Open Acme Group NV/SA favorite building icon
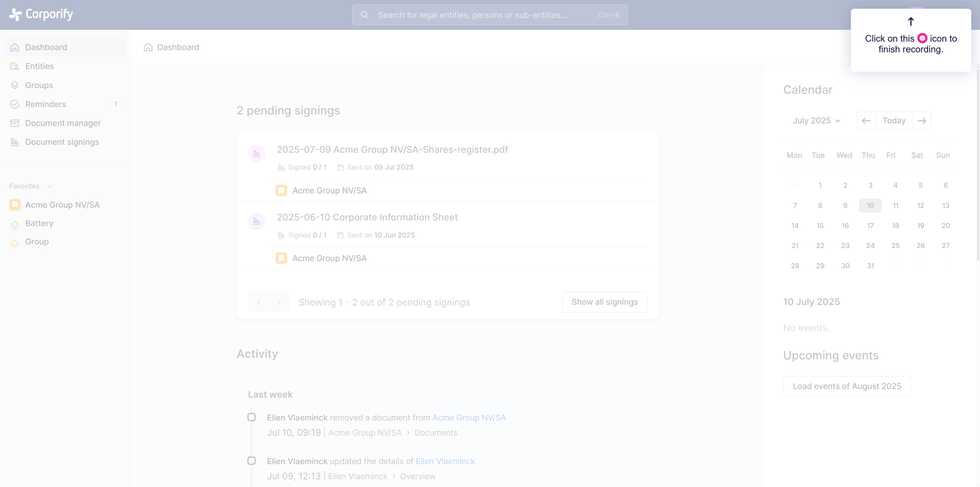The width and height of the screenshot is (980, 487). click(15, 205)
